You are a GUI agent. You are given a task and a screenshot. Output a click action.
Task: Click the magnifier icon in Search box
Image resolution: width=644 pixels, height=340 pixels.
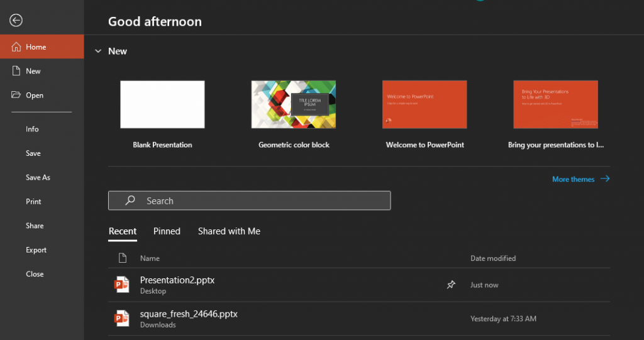(130, 200)
